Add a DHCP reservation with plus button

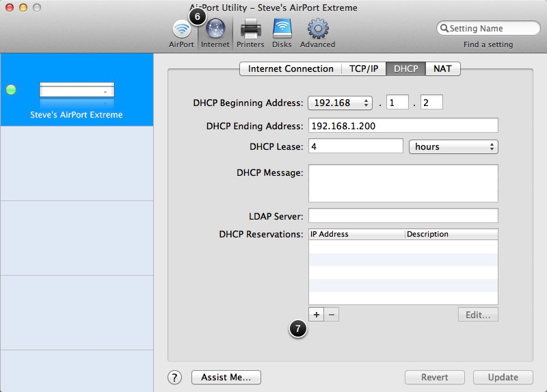[316, 315]
